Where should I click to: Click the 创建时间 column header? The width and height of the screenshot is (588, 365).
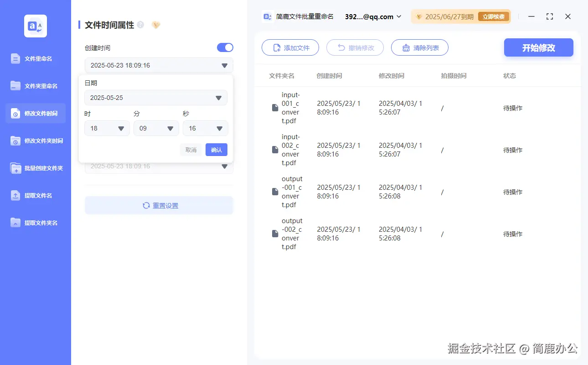(329, 76)
